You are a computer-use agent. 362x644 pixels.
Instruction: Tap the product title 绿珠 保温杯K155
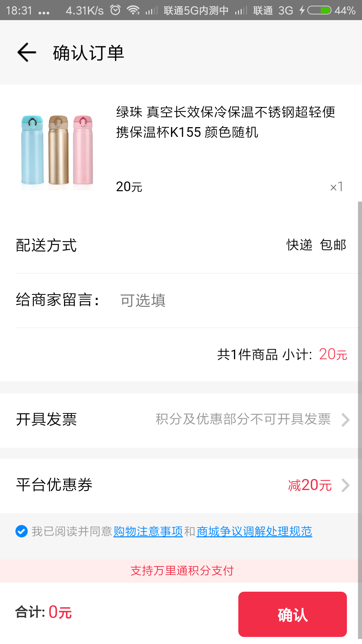point(225,122)
